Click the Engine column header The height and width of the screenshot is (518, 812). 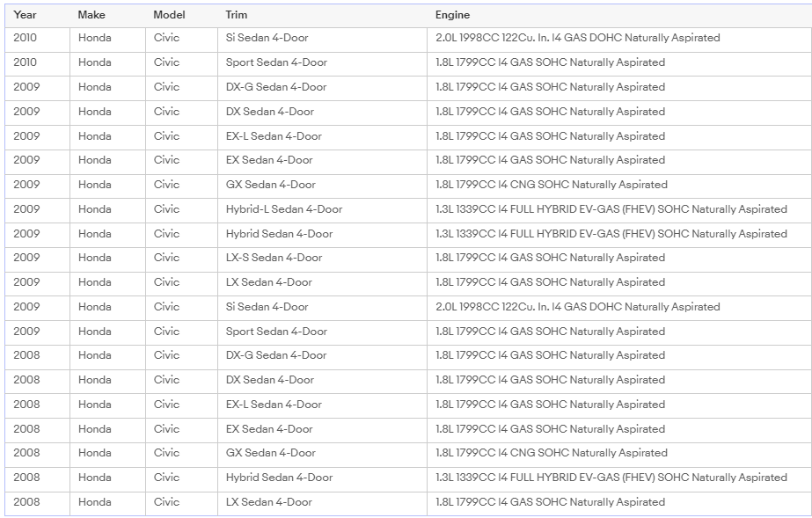[452, 15]
